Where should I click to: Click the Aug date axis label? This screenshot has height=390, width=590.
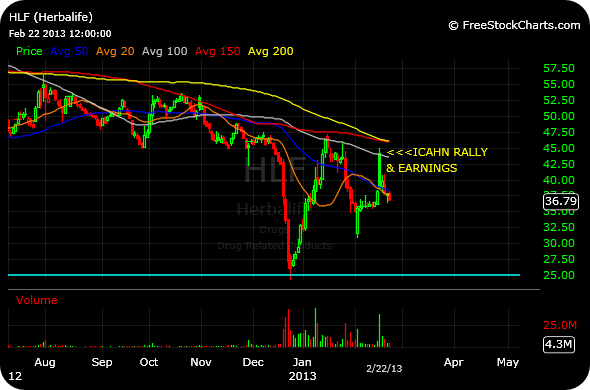(x=45, y=362)
